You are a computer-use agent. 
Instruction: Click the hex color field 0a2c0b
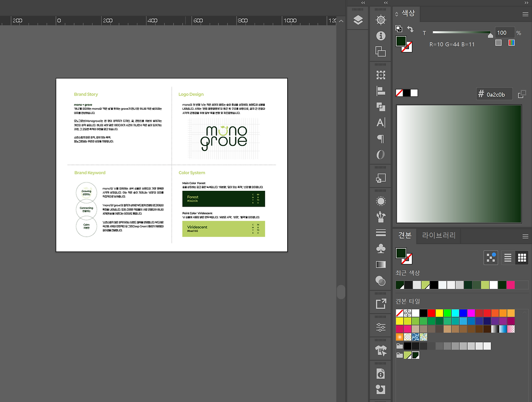pyautogui.click(x=495, y=94)
